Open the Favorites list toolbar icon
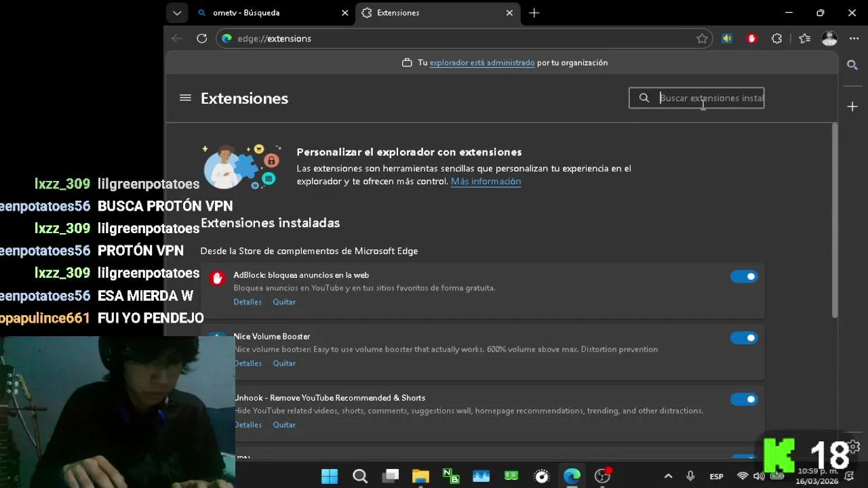This screenshot has height=488, width=868. click(x=804, y=39)
